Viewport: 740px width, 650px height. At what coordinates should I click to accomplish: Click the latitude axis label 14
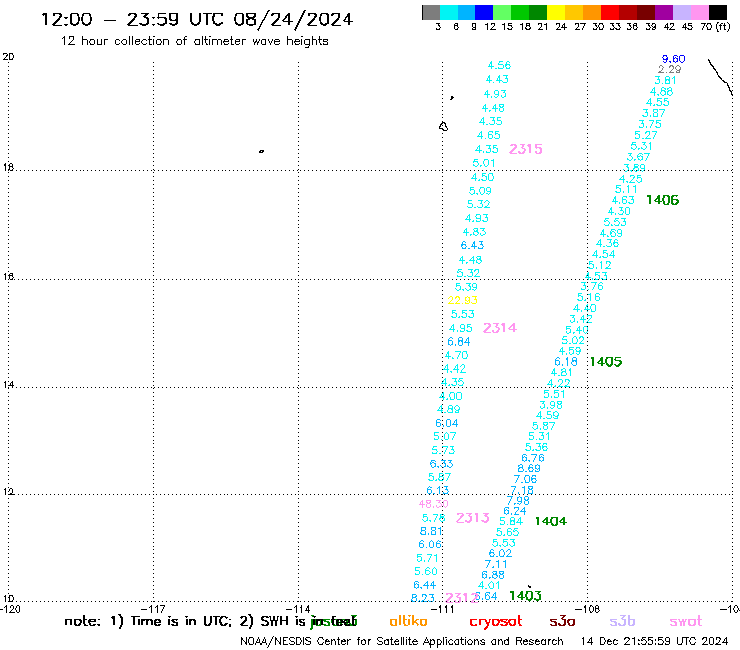[8, 385]
